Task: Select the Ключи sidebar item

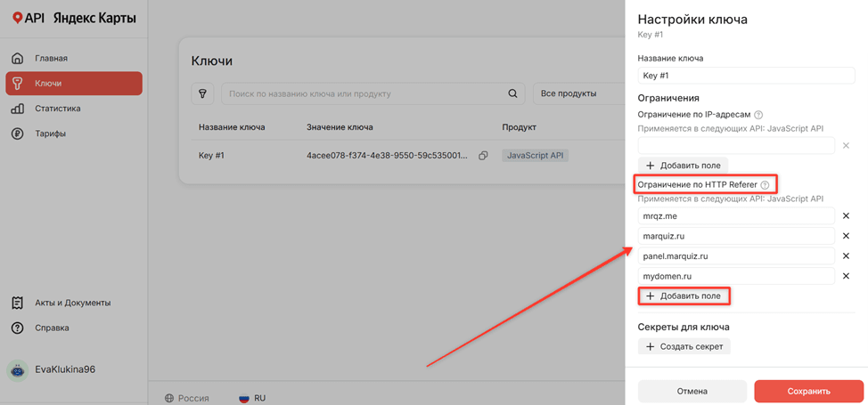Action: 74,84
